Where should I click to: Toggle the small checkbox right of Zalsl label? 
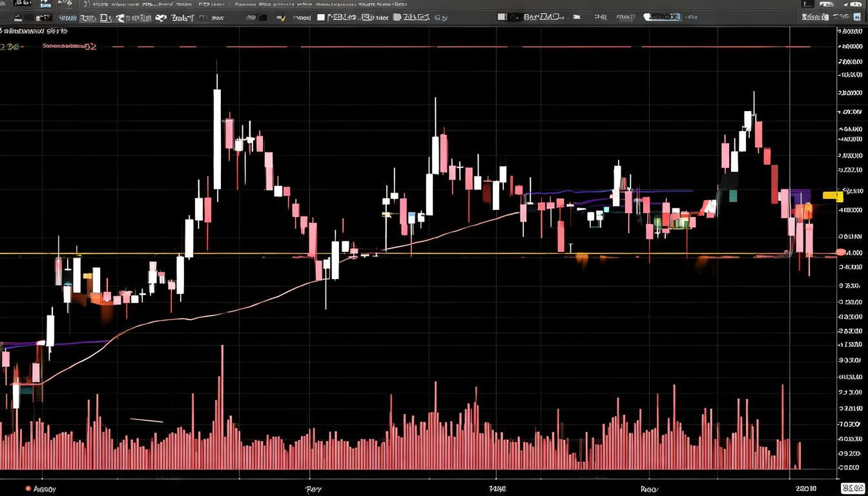(x=201, y=18)
